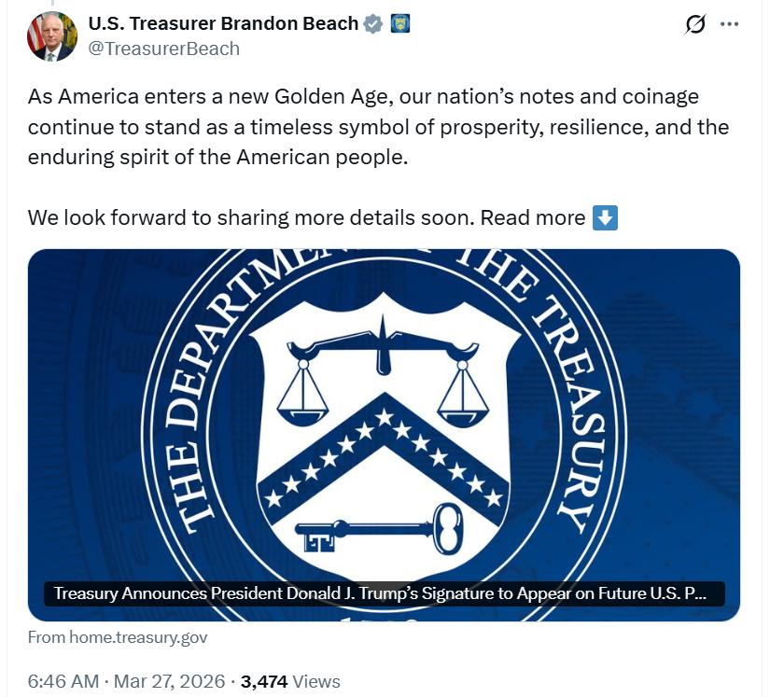Screen dimensions: 784x697
Task: Click the gray verified checkmark badge
Action: [x=373, y=24]
